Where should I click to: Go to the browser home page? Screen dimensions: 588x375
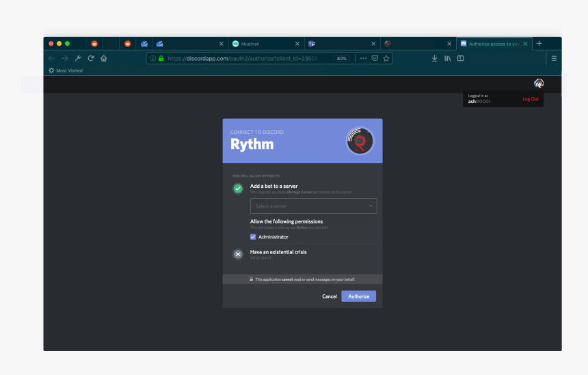[104, 59]
